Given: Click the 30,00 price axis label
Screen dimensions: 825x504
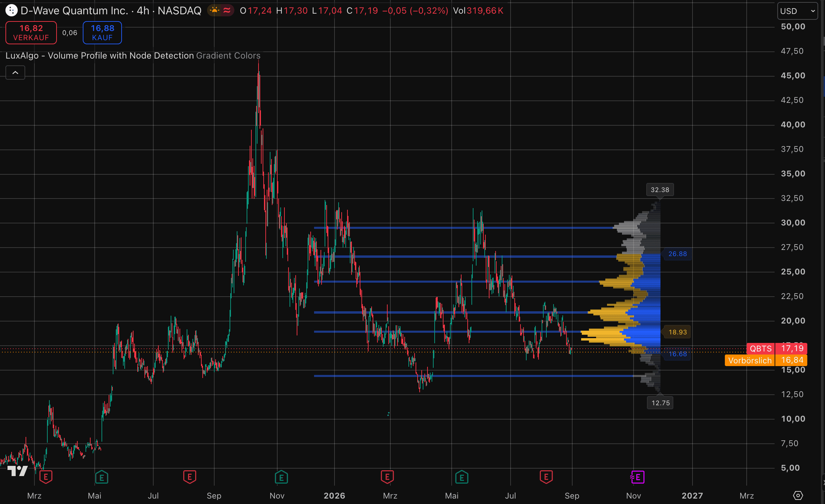Looking at the screenshot, I should click(x=793, y=223).
